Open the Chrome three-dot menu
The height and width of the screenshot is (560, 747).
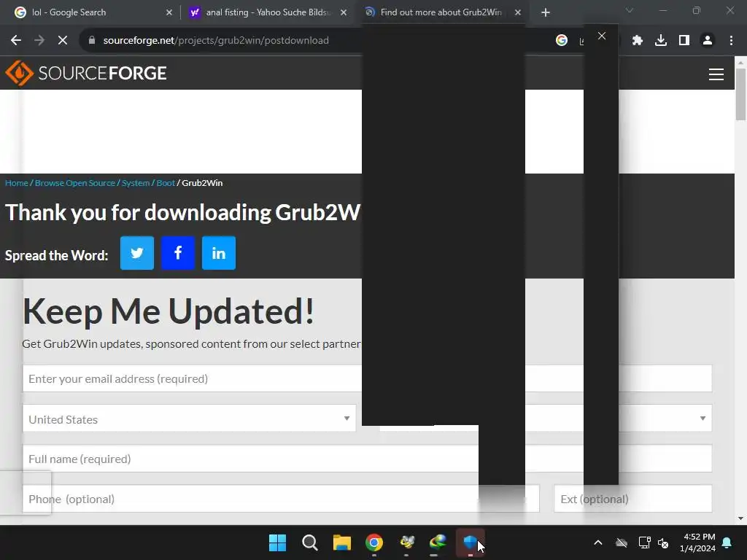click(731, 41)
